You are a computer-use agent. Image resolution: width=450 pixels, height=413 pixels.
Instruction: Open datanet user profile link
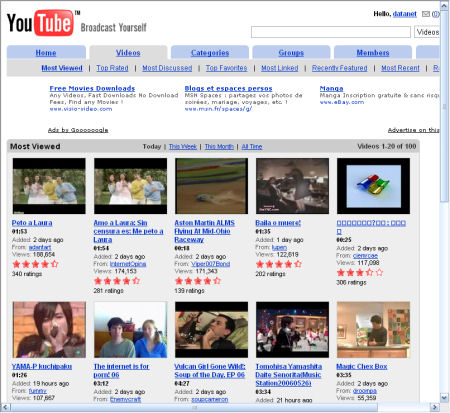(405, 14)
